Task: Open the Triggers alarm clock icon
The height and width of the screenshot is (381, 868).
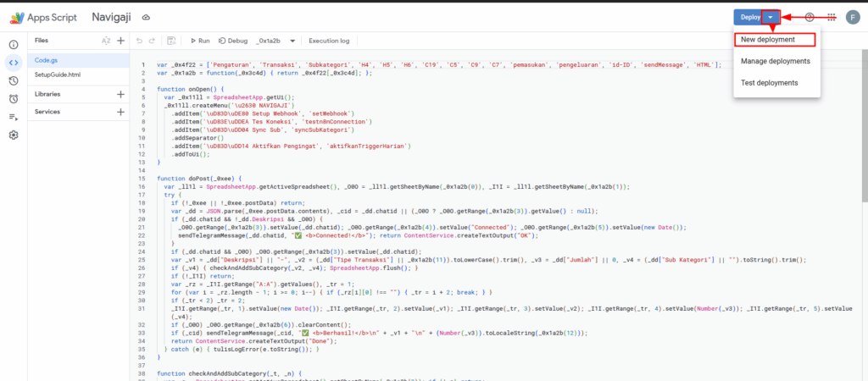Action: pyautogui.click(x=14, y=98)
